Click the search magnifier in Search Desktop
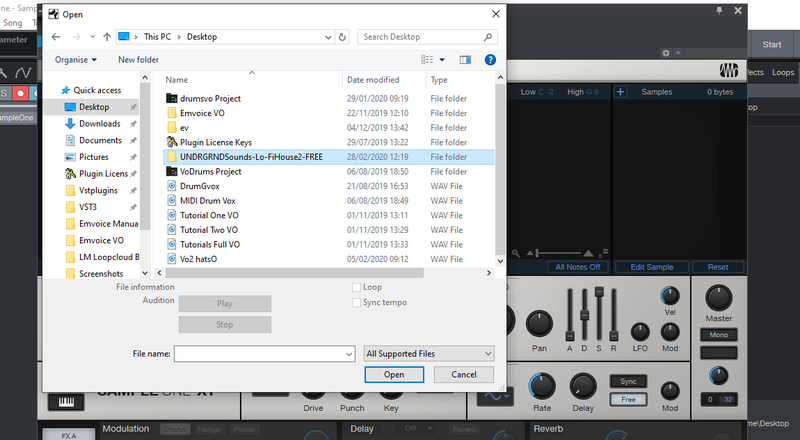Image resolution: width=800 pixels, height=440 pixels. coord(488,37)
